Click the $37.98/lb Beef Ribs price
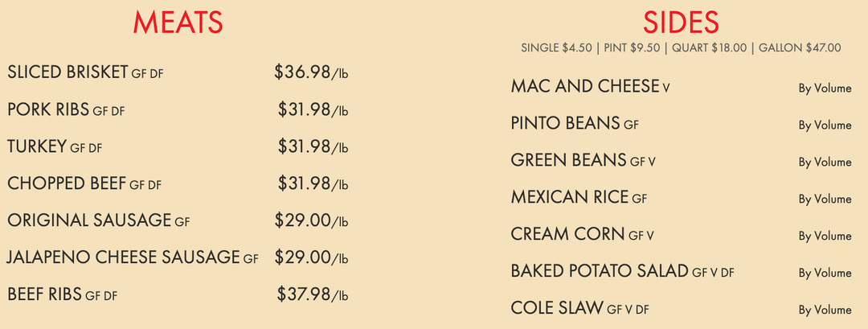Viewport: 868px width, 329px height. [312, 294]
